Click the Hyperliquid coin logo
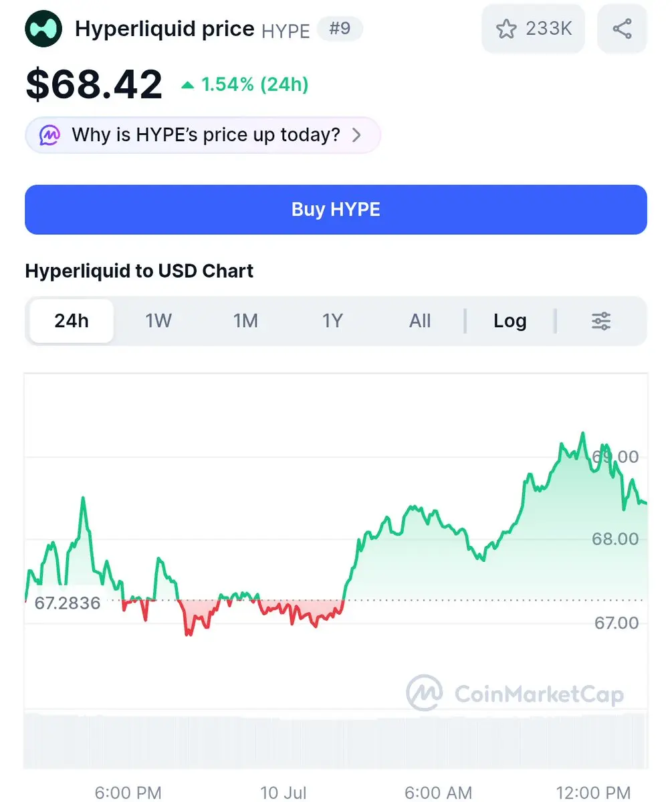Screen dimensions: 672x802 43,29
